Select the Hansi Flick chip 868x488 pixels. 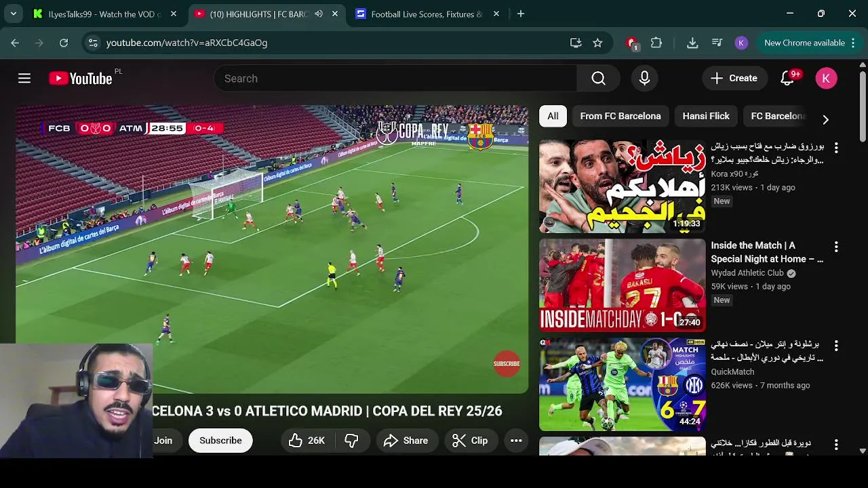[706, 116]
